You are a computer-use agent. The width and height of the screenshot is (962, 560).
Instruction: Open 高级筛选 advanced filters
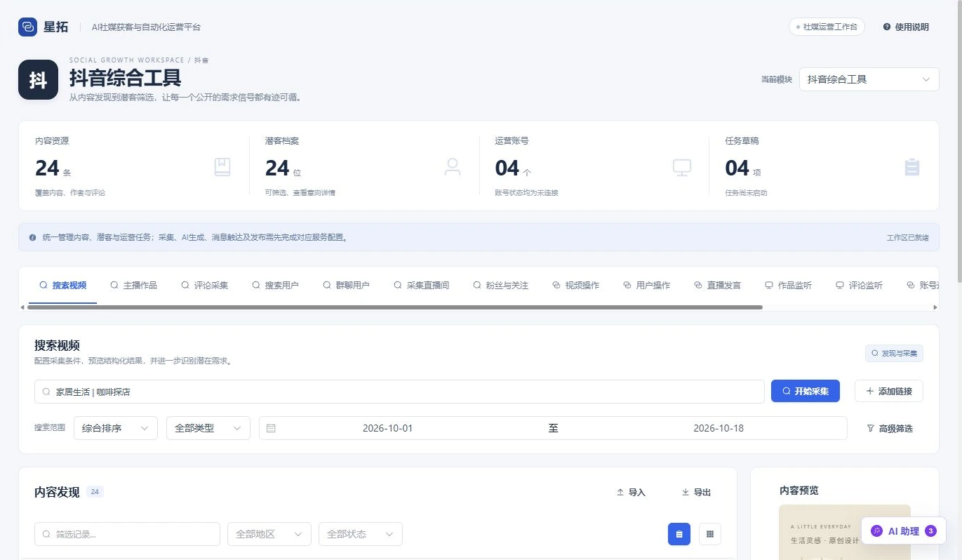(890, 428)
